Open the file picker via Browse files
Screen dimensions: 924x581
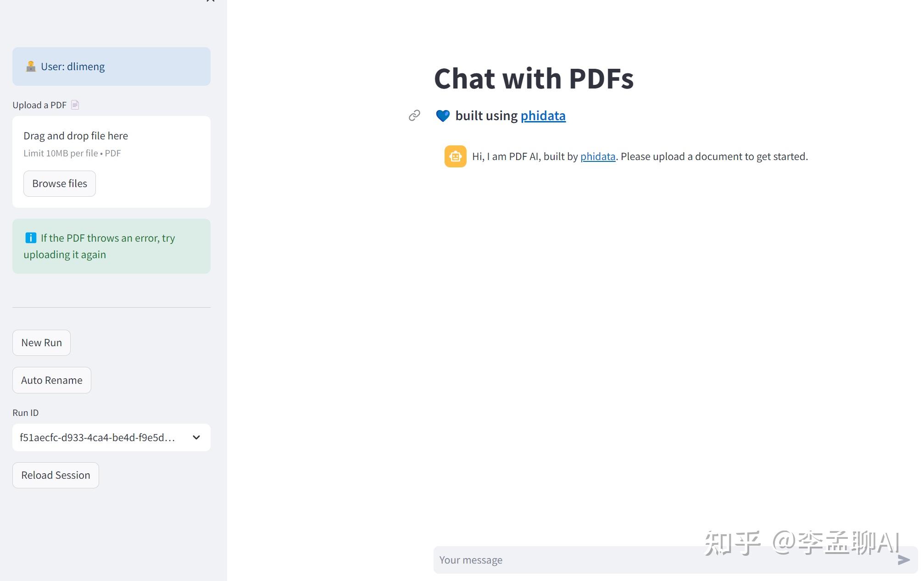(x=59, y=183)
